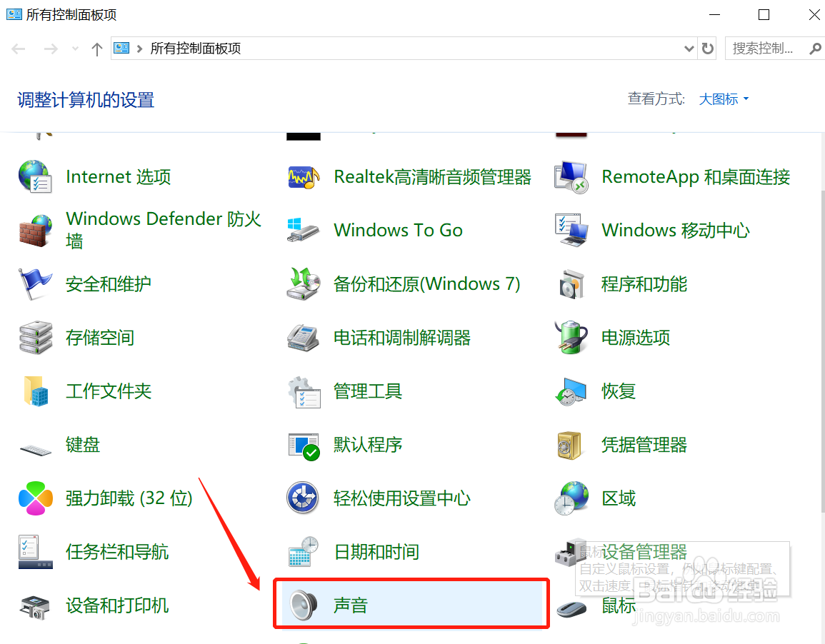Expand the breadcrumb chevron before 所有控制面板项
825x644 pixels.
(139, 49)
